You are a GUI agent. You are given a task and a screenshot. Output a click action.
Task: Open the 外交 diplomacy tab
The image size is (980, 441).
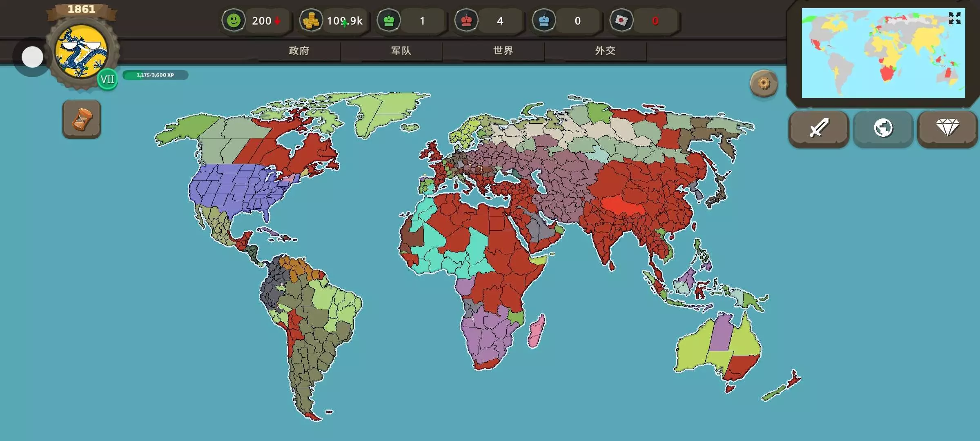coord(605,51)
